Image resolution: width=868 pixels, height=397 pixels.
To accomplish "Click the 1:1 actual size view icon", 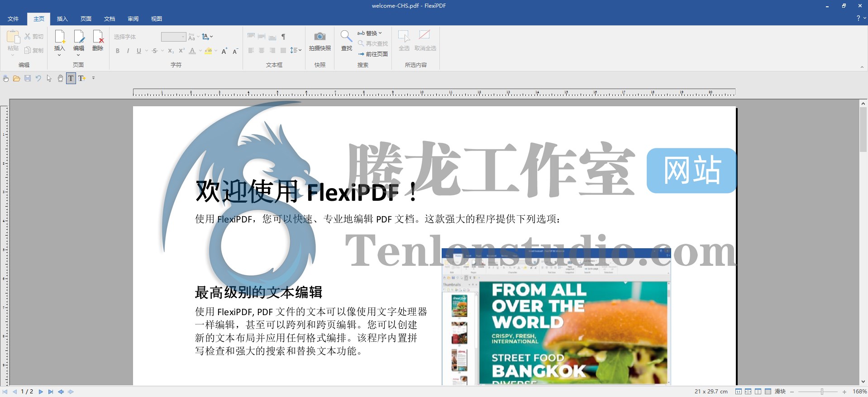I will (x=739, y=392).
